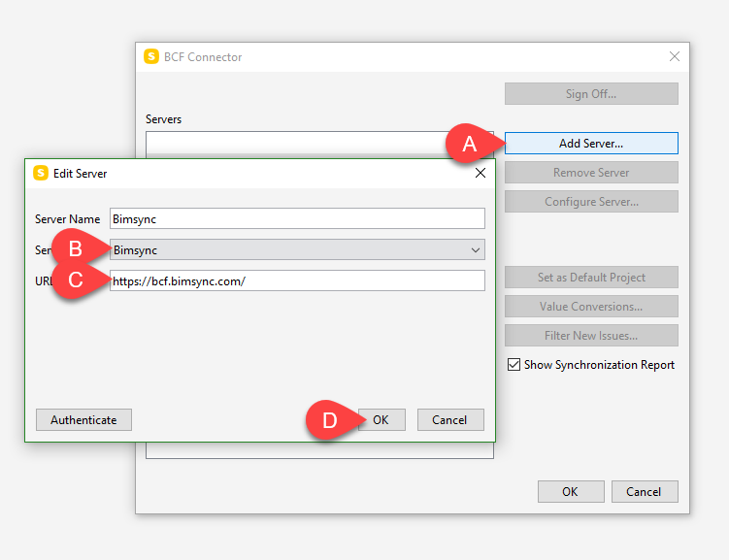Cancel the Edit Server dialog
729x560 pixels.
tap(450, 419)
